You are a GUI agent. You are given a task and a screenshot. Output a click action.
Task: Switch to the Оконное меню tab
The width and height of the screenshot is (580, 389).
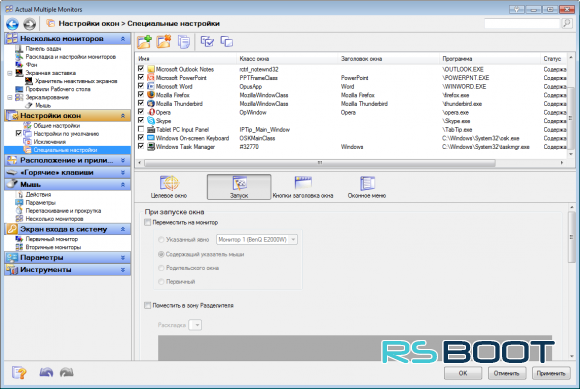(367, 187)
